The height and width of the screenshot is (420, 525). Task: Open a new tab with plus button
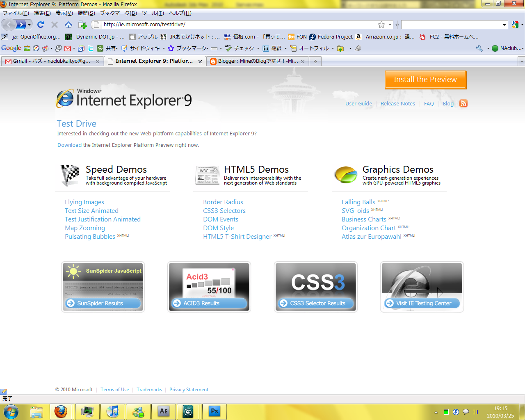(x=315, y=61)
